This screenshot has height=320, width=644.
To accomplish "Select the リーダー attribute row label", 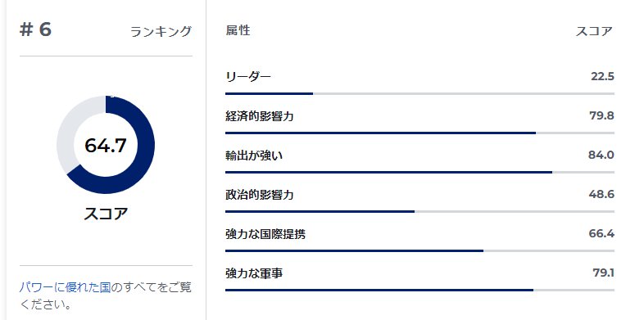I will tap(248, 77).
